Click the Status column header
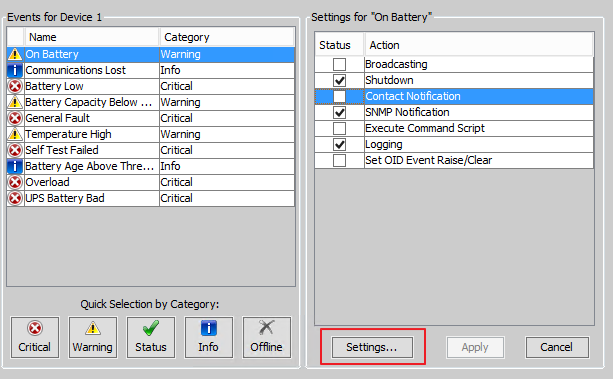Viewport: 613px width, 379px height. click(339, 45)
